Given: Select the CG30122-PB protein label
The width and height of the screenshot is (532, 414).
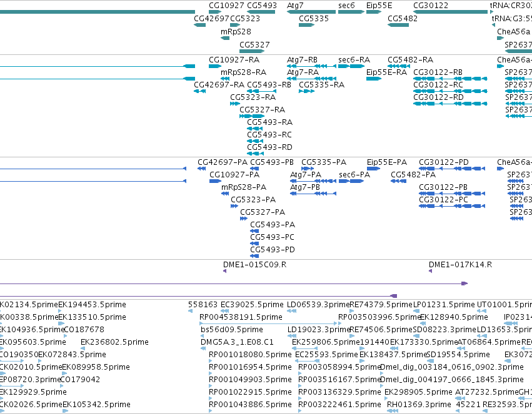Looking at the screenshot, I should (x=443, y=187).
